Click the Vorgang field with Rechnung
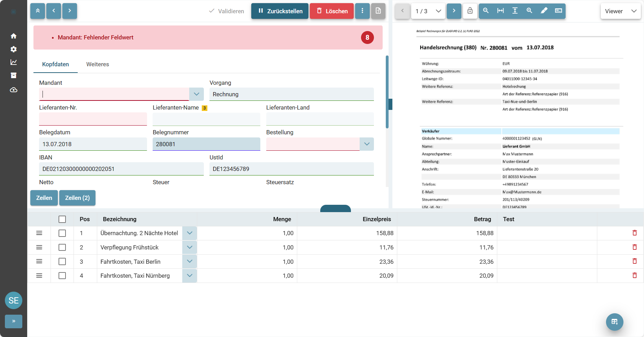Screen dimensions: 644x337 pyautogui.click(x=292, y=94)
